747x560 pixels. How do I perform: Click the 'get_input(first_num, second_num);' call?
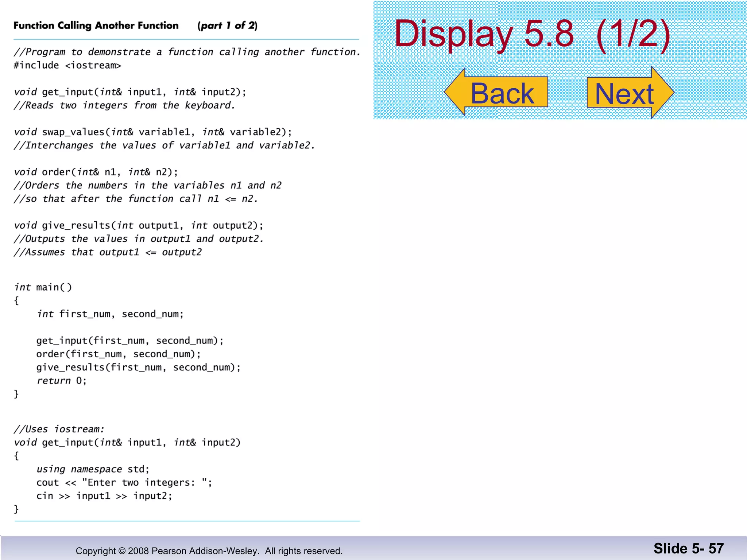pyautogui.click(x=130, y=341)
